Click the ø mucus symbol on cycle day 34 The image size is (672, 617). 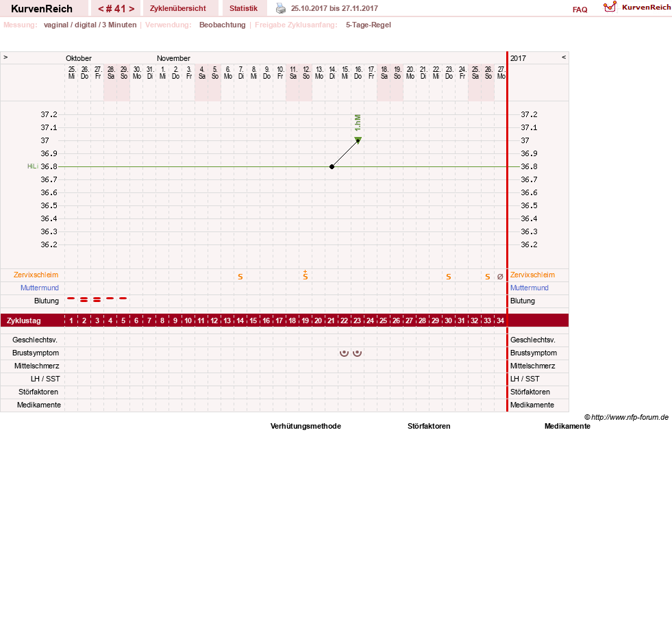click(x=500, y=277)
